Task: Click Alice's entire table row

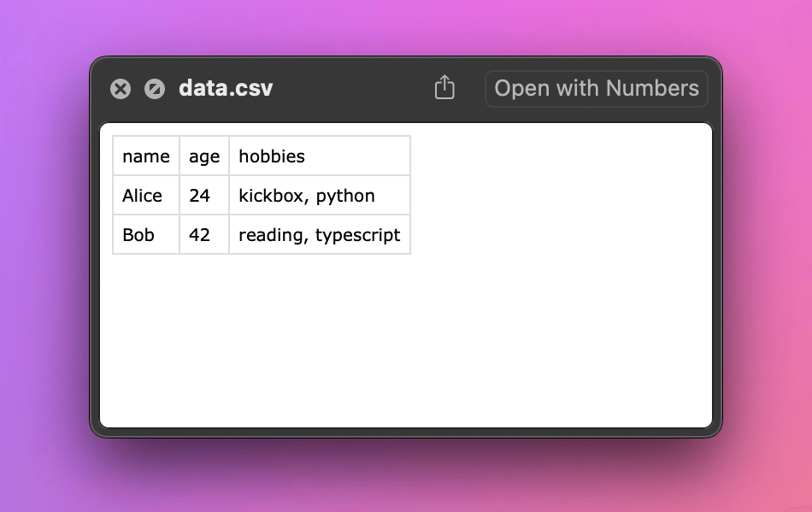Action: click(x=262, y=195)
